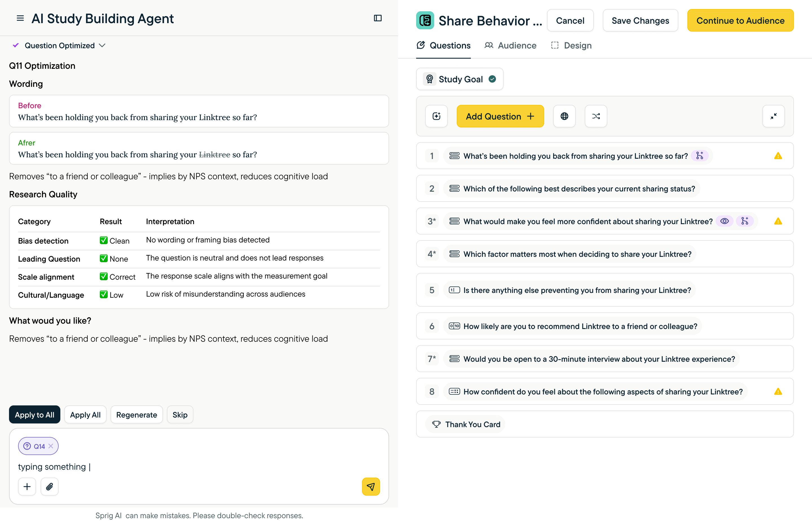Click the Sprig logo beside Share Behavior
Image resolution: width=812 pixels, height=521 pixels.
pyautogui.click(x=425, y=20)
